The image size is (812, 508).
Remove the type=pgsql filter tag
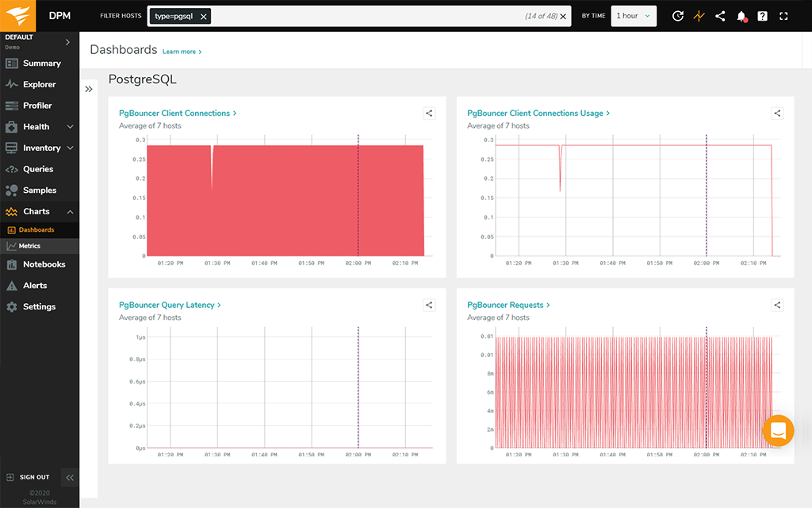[x=204, y=16]
